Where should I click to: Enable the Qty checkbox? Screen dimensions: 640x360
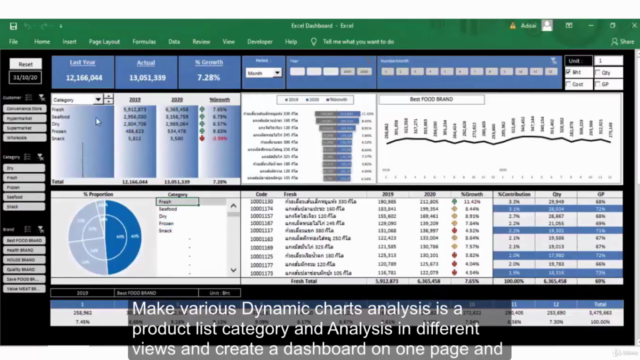tap(598, 72)
